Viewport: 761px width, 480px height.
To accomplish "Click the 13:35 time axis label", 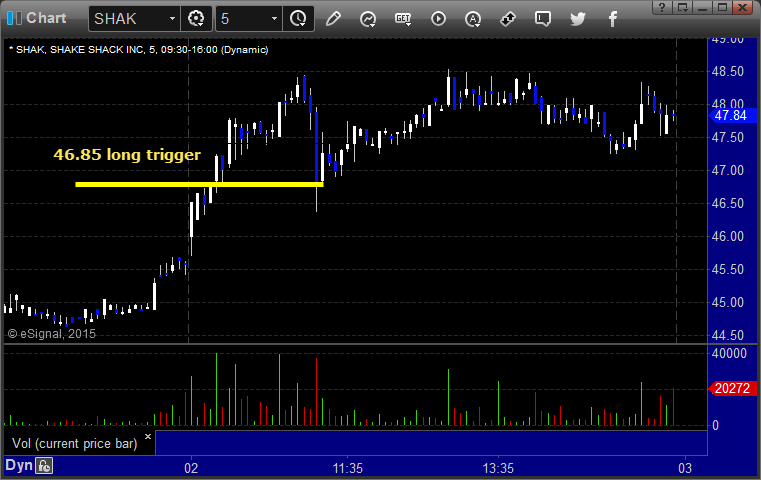I will [x=498, y=468].
